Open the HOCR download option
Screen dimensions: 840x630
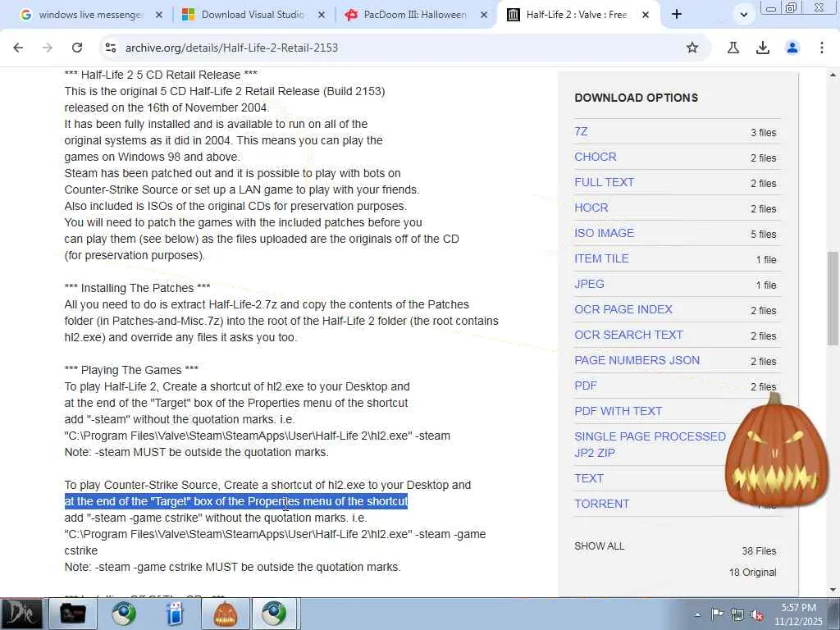(x=591, y=208)
